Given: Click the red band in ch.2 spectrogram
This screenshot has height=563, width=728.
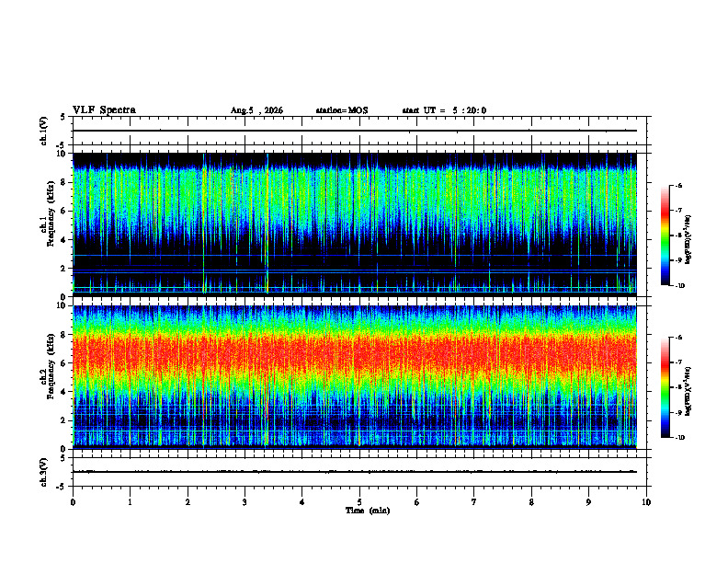Looking at the screenshot, I should pyautogui.click(x=355, y=355).
